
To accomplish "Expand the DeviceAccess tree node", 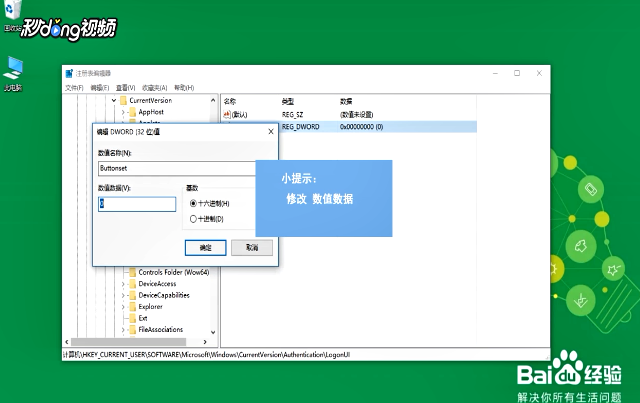I will (123, 284).
